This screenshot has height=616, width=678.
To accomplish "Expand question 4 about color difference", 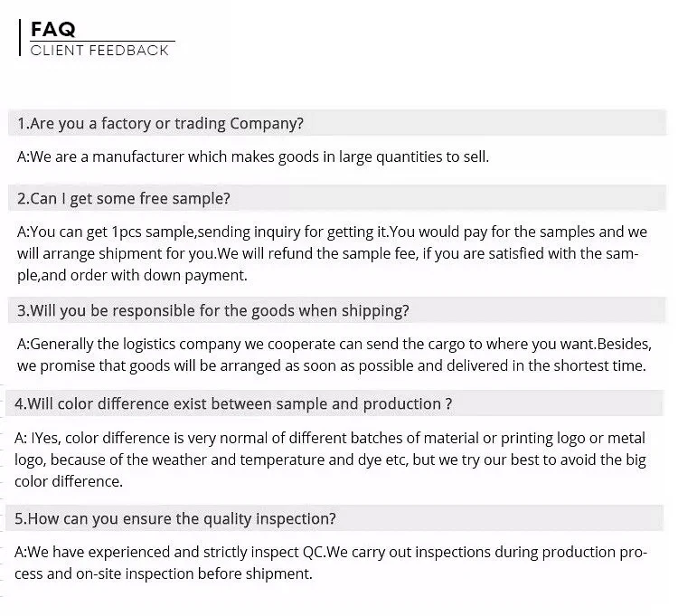I will pos(235,403).
